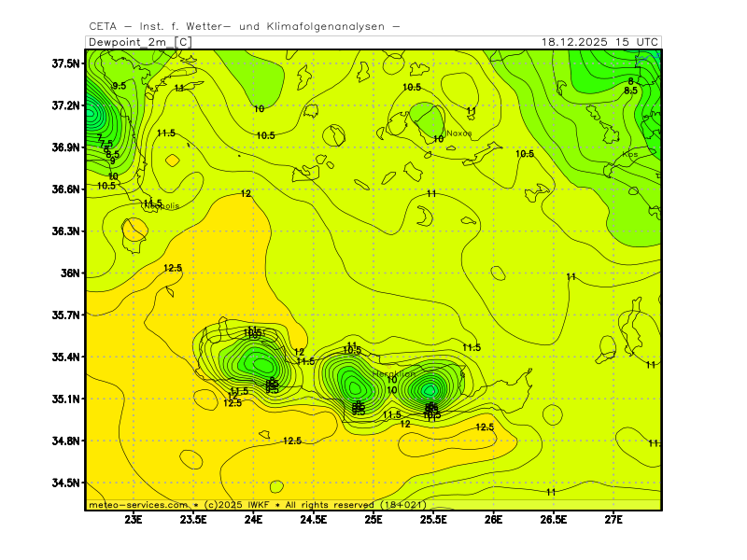747x560 pixels.
Task: Click the 23E longitude axis label
Action: [134, 519]
